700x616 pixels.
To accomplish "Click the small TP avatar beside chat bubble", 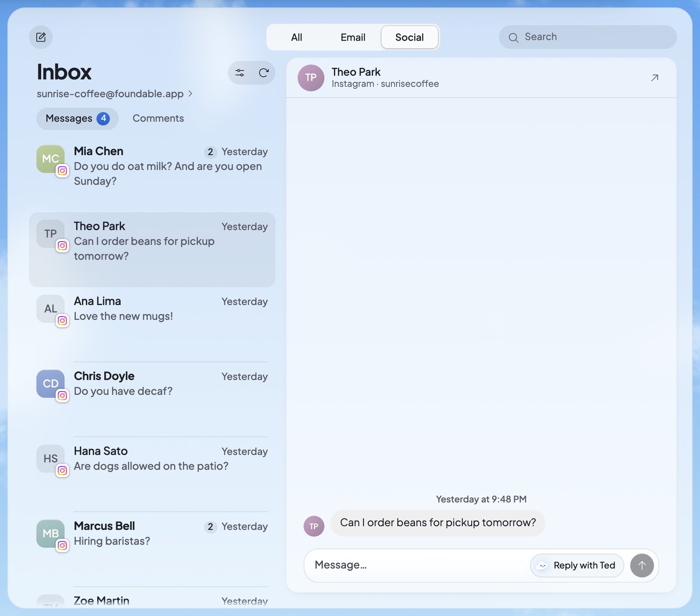I will pos(314,526).
